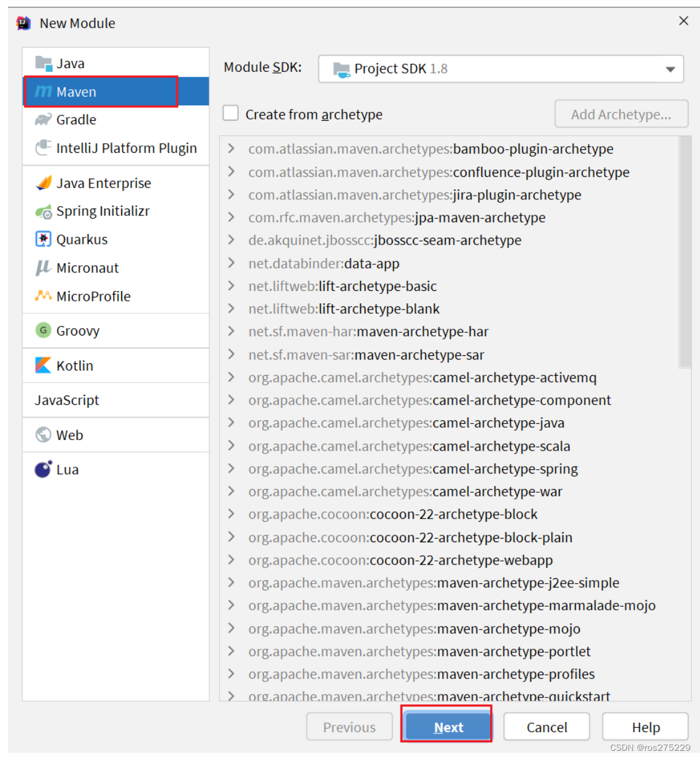This screenshot has height=757, width=700.
Task: Expand maven-archetype-sar node
Action: (231, 355)
